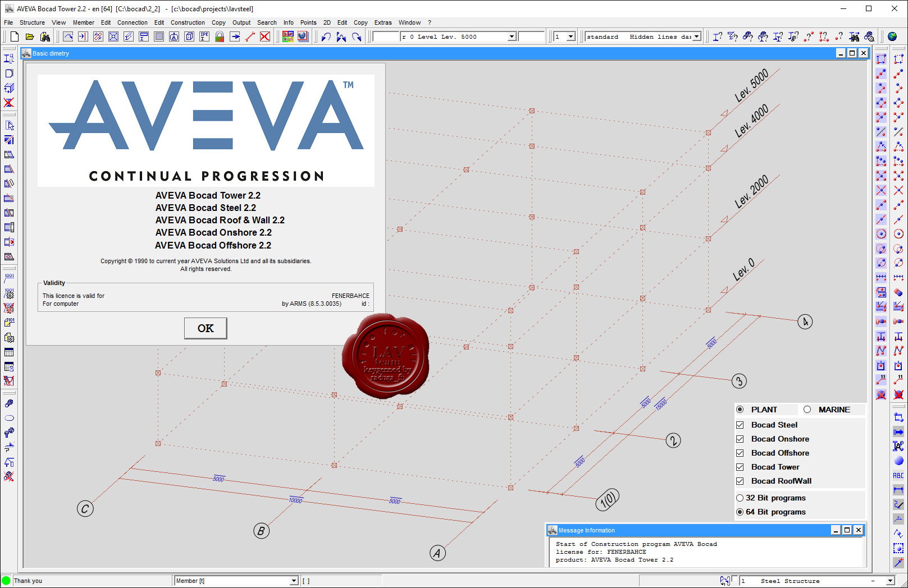Click the 3D box view toolbar icon
The width and height of the screenshot is (908, 588).
click(189, 36)
